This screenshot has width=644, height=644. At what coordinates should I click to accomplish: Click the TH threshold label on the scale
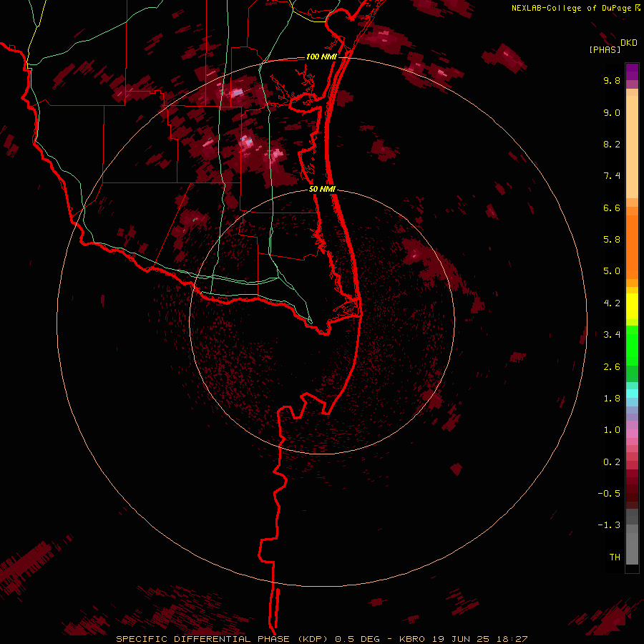(615, 557)
